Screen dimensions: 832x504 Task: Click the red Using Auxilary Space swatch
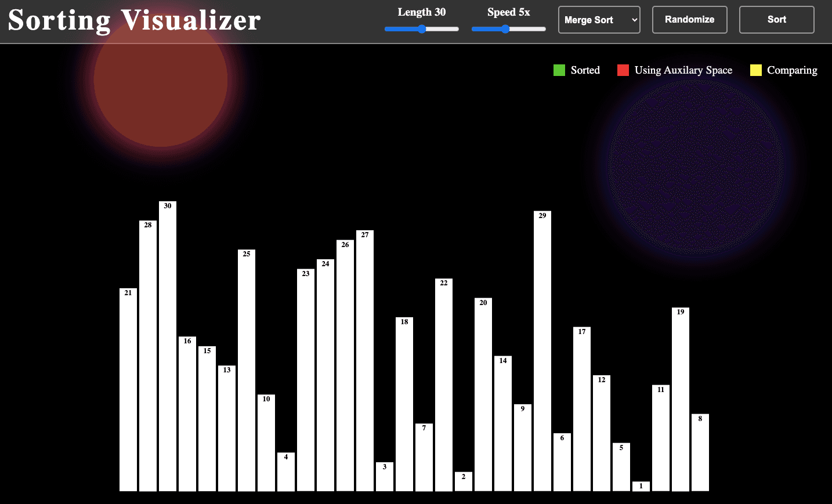623,70
